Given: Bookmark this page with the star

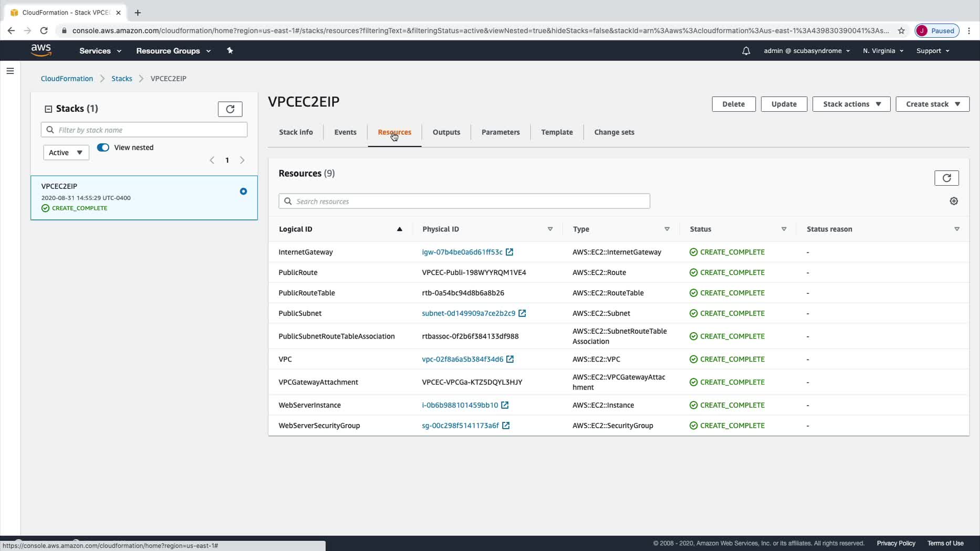Looking at the screenshot, I should point(901,30).
